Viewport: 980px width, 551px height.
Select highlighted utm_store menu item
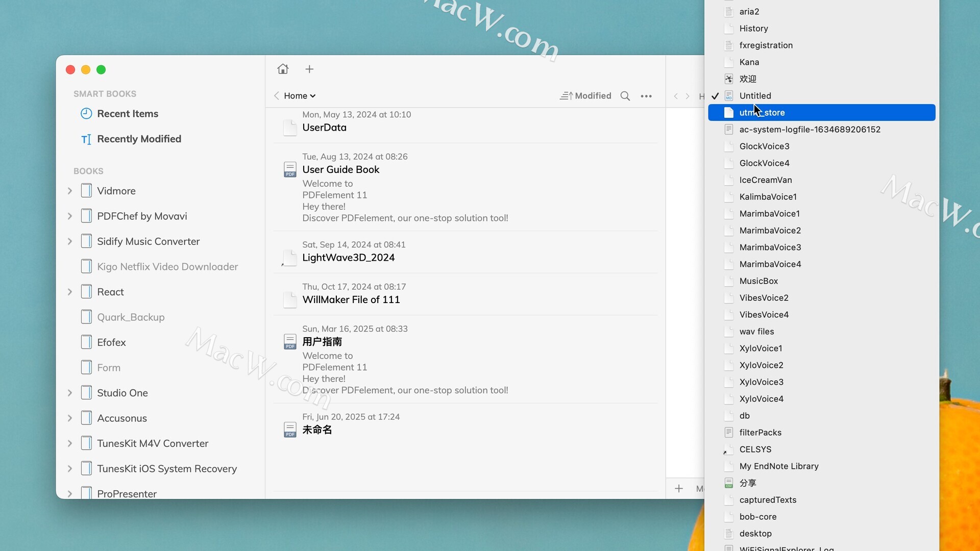point(822,112)
